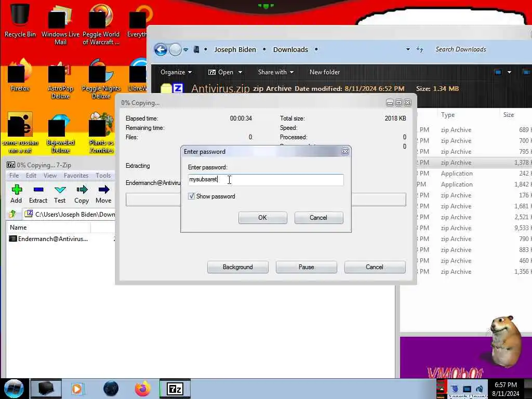Select the 'some russian ran a rat' icon

[20, 133]
